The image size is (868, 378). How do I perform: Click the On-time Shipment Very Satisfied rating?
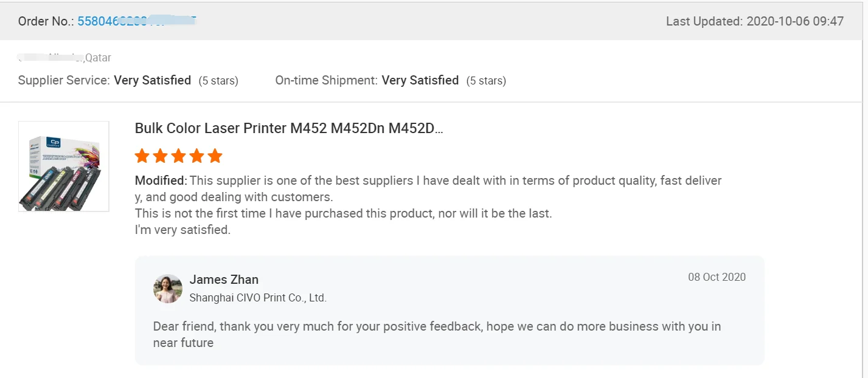click(x=420, y=80)
